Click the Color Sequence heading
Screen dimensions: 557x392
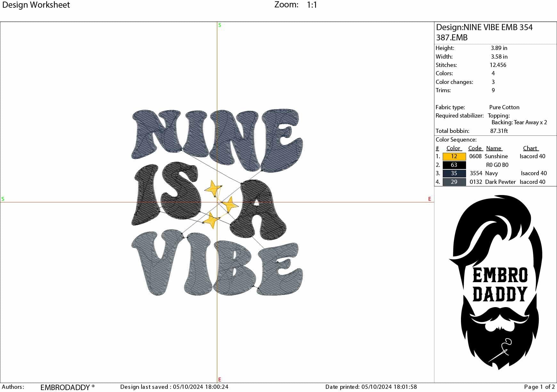point(456,140)
